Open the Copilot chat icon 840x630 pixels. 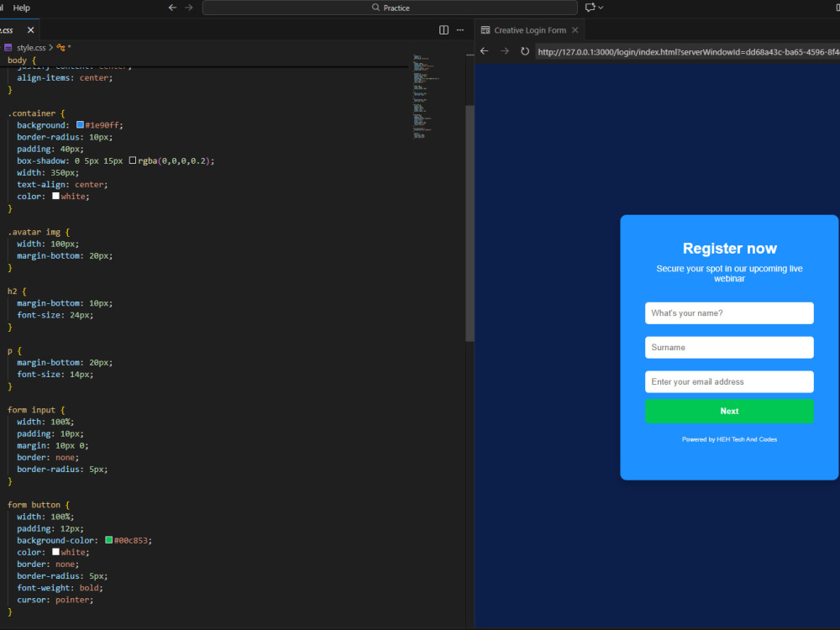[590, 8]
